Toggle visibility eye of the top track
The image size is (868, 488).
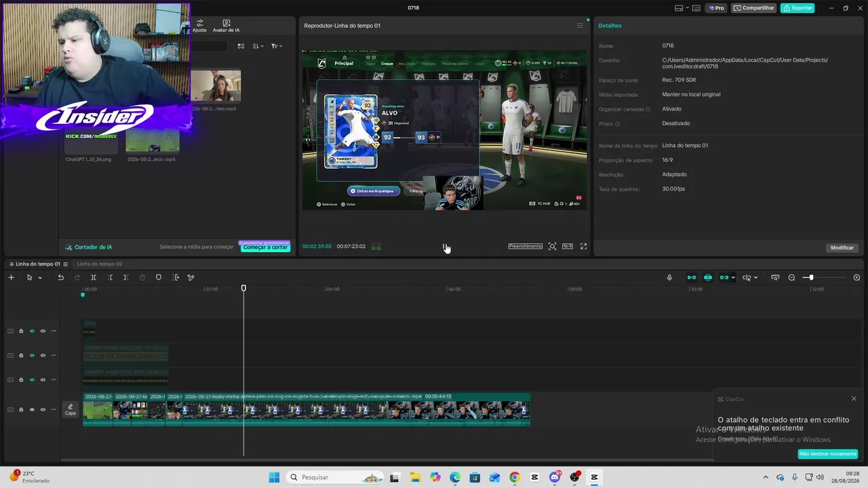pyautogui.click(x=32, y=331)
